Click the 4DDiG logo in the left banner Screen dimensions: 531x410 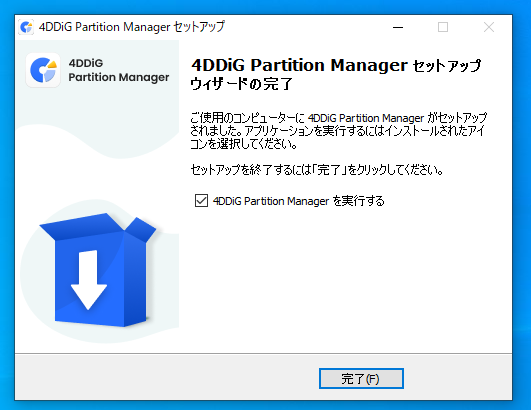click(43, 70)
